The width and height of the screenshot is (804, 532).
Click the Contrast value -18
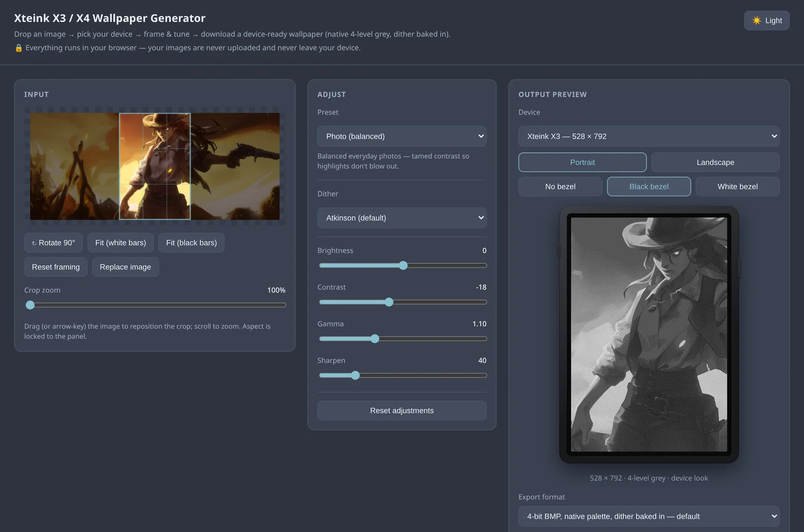(x=481, y=287)
